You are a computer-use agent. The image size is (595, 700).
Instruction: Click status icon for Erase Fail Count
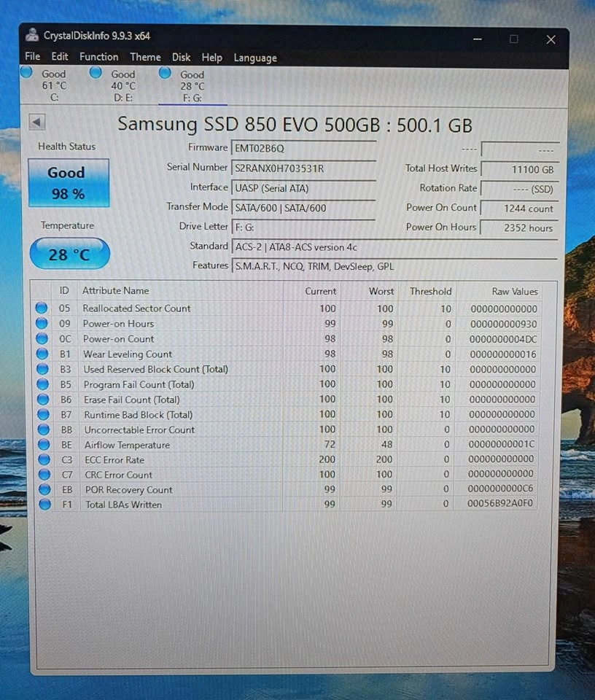[43, 399]
